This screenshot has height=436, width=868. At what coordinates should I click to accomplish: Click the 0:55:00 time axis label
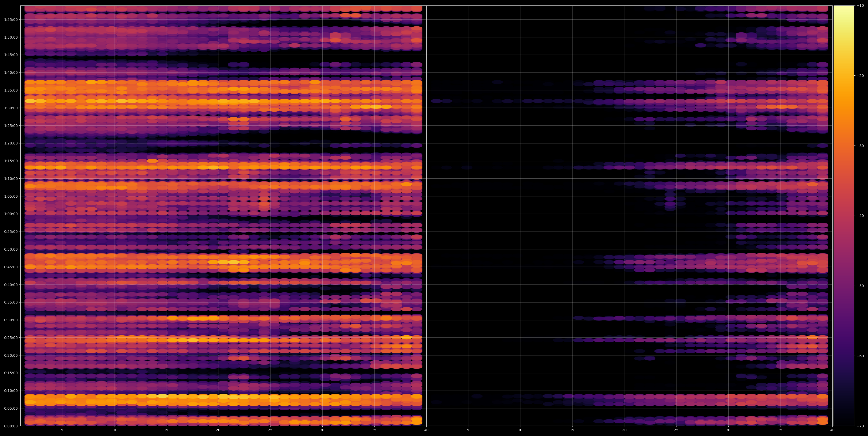click(x=11, y=232)
